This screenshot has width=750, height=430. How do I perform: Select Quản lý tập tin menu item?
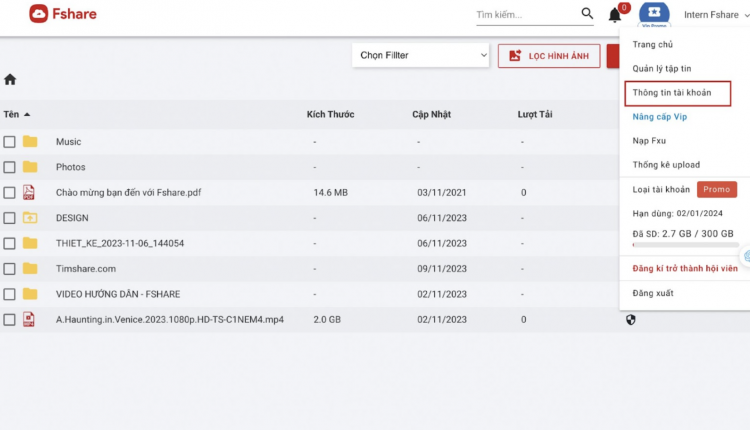point(662,68)
